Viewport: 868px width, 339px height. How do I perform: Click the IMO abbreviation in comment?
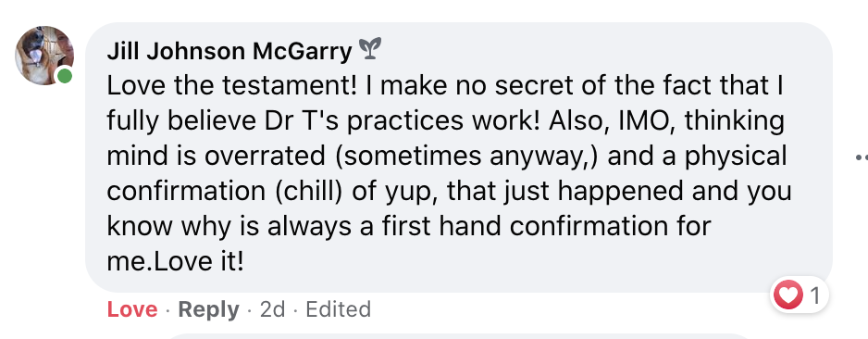point(643,122)
